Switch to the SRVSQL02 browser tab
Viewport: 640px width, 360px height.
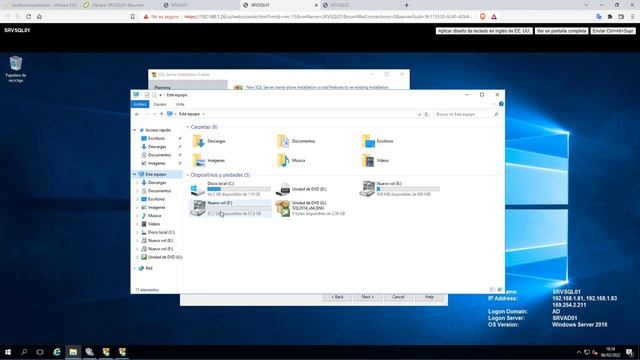tap(359, 5)
